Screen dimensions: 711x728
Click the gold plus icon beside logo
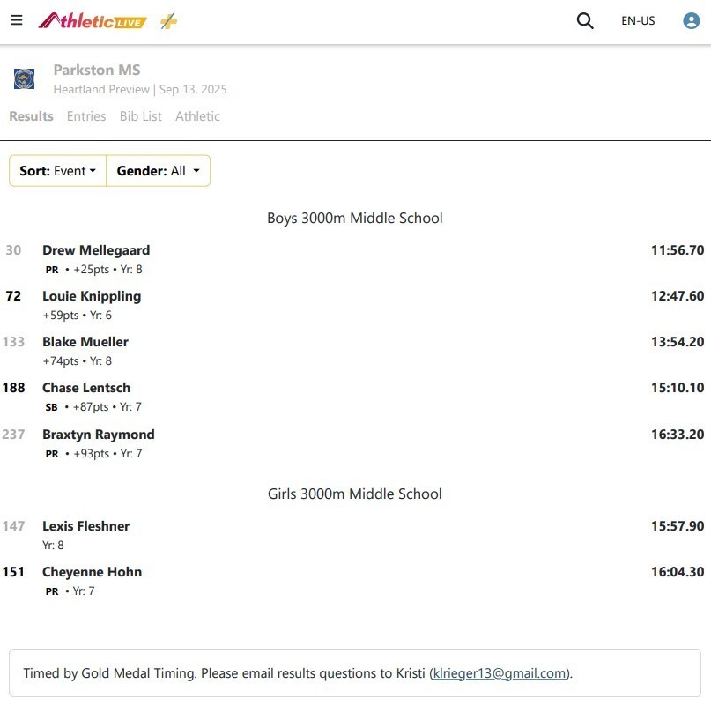[x=168, y=21]
